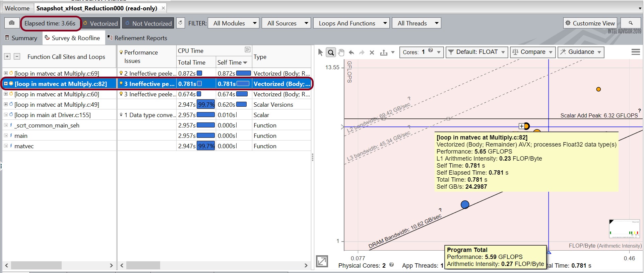Open the Refinement Reports tab

[x=137, y=38]
